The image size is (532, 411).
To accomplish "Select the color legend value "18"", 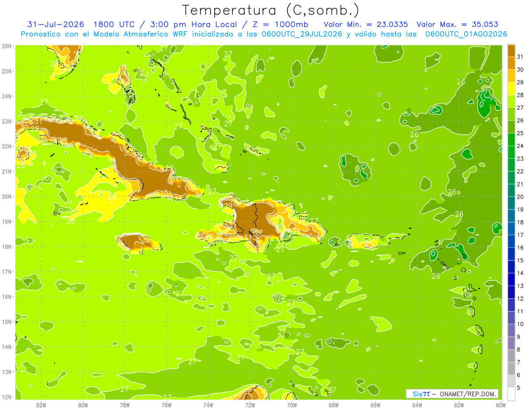I will 520,222.
